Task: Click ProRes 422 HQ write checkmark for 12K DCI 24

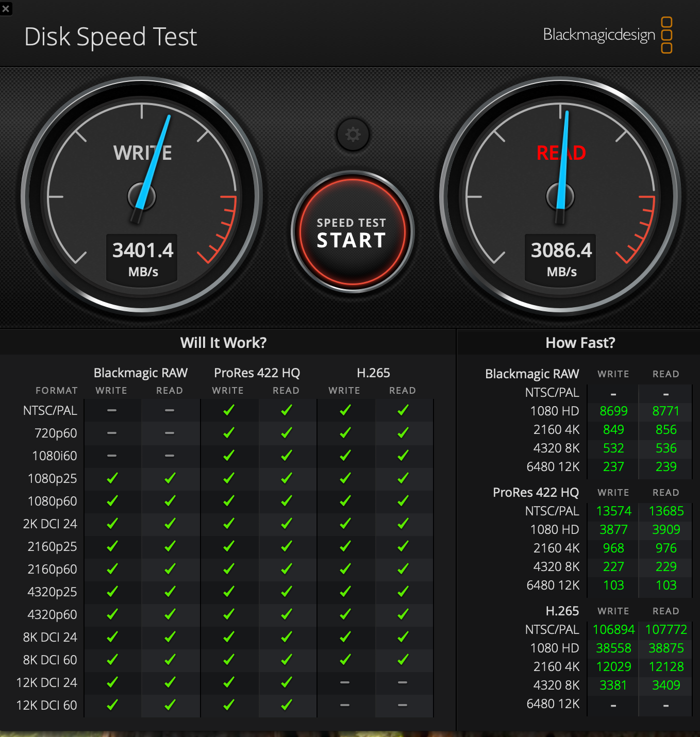Action: click(228, 682)
